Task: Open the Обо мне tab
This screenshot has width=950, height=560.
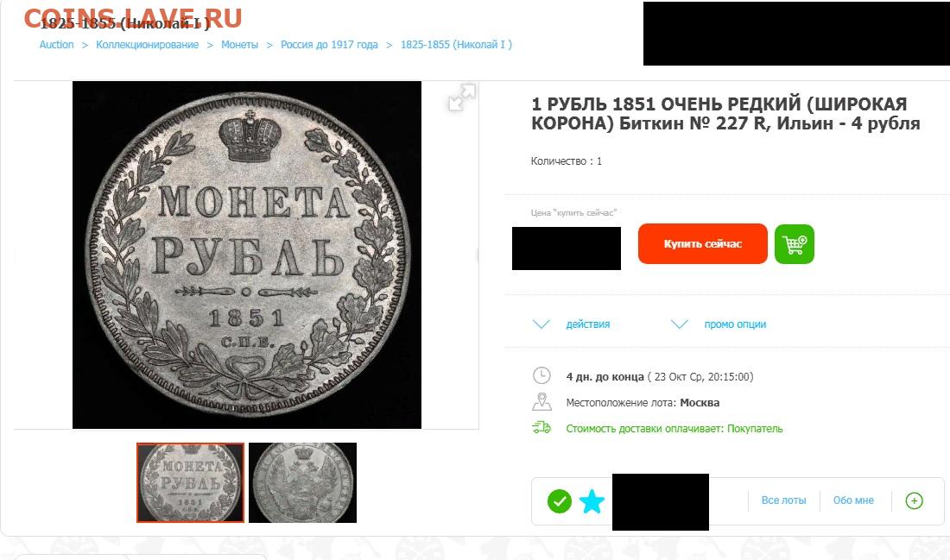Action: pos(853,500)
